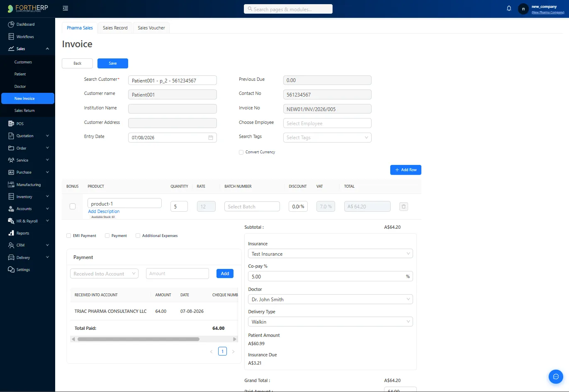Open the Doctor submenu item
Image resolution: width=569 pixels, height=392 pixels.
pos(20,87)
